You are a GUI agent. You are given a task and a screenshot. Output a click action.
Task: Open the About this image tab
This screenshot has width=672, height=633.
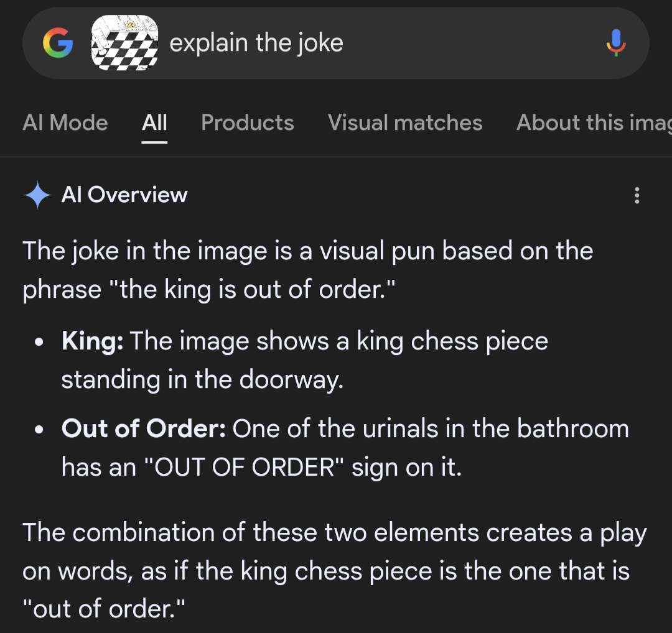point(594,122)
